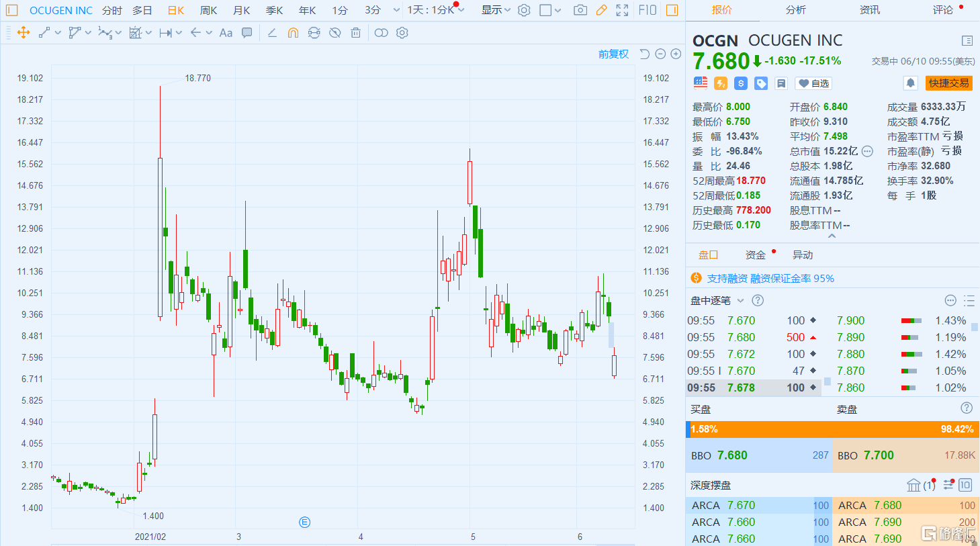This screenshot has height=546, width=980.
Task: Click the 快捷交易 quick trade button
Action: 949,83
